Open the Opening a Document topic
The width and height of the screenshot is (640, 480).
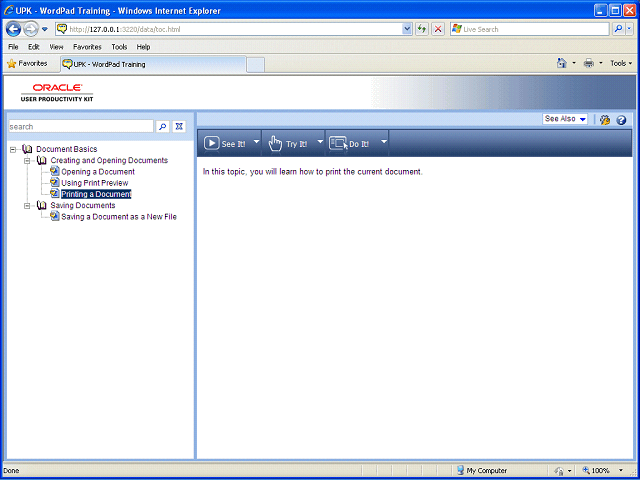[x=98, y=172]
